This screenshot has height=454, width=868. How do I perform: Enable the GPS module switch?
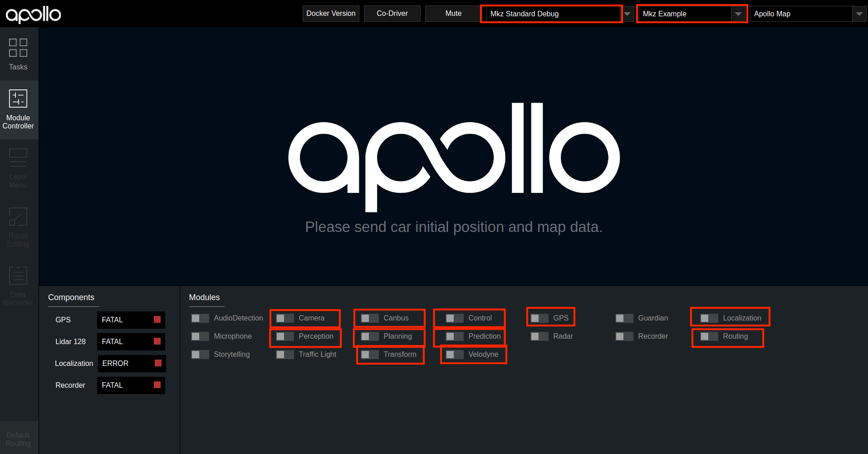coord(539,318)
